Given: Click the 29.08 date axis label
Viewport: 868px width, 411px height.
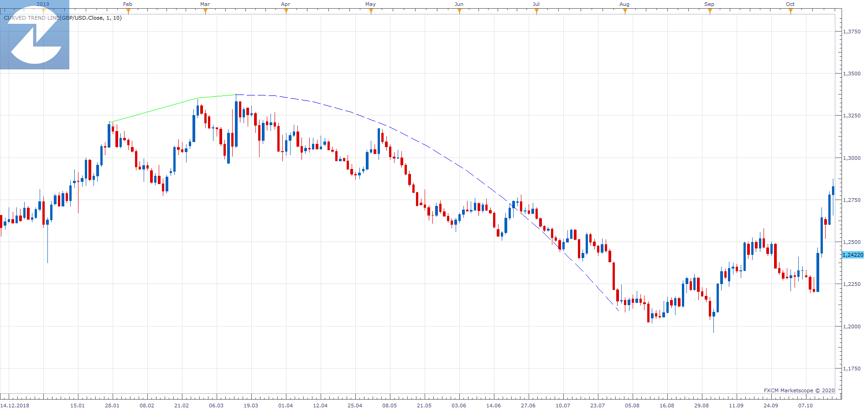Looking at the screenshot, I should coord(702,406).
